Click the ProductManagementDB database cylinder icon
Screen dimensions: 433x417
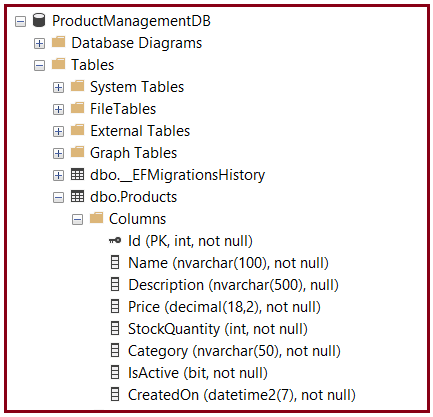(39, 20)
